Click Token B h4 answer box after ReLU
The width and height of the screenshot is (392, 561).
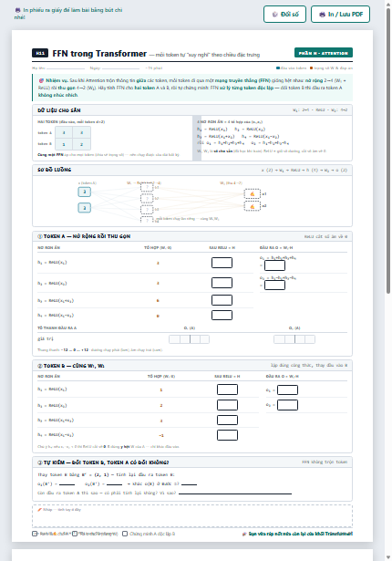[x=227, y=435]
